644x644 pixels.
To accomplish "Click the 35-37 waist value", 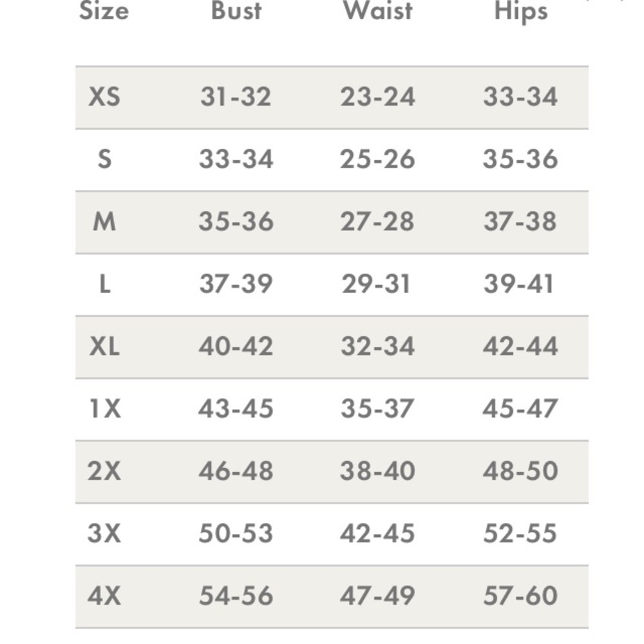I will coord(377,409).
